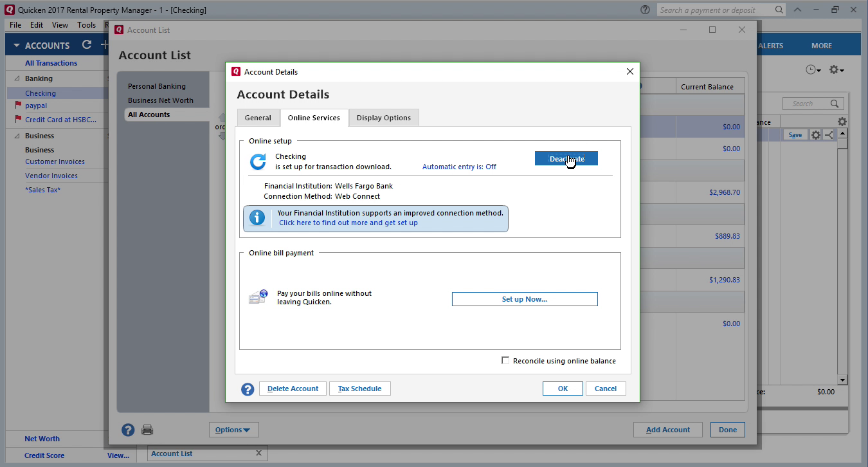The image size is (868, 467).
Task: Click the $1,290.83 balance
Action: pos(725,280)
